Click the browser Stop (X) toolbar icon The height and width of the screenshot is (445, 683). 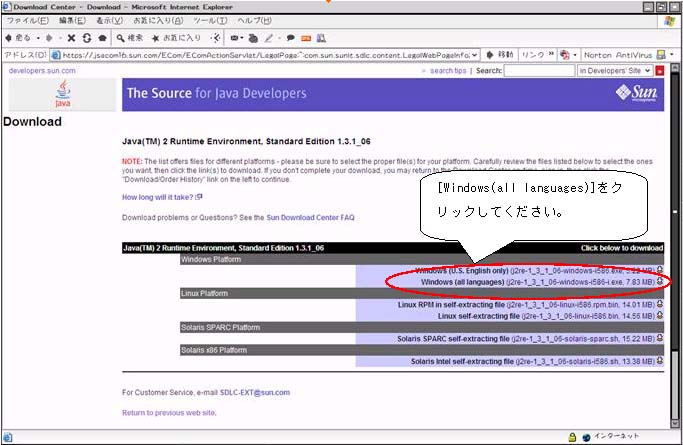pyautogui.click(x=71, y=37)
